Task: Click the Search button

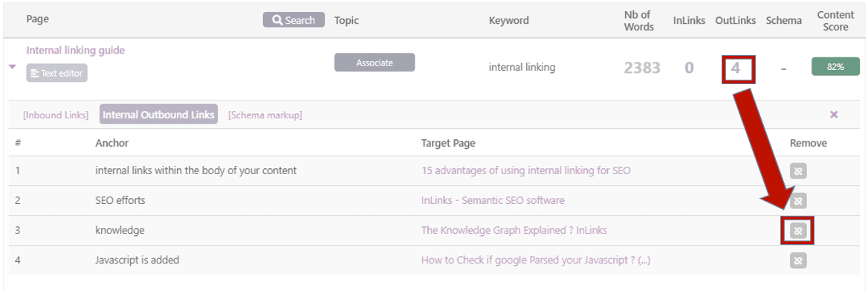Action: (x=294, y=21)
